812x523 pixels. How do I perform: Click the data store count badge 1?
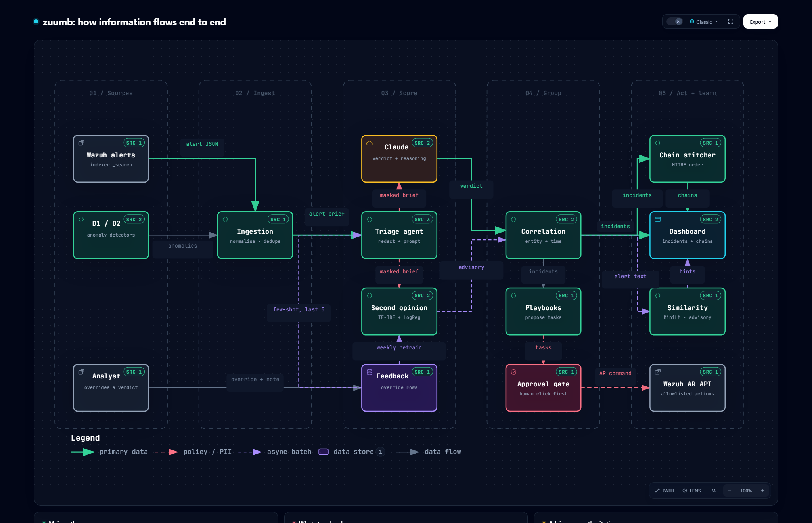click(x=381, y=452)
